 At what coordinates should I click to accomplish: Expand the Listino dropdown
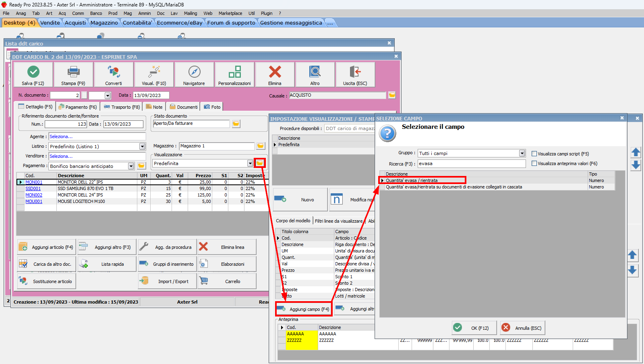pyautogui.click(x=142, y=146)
